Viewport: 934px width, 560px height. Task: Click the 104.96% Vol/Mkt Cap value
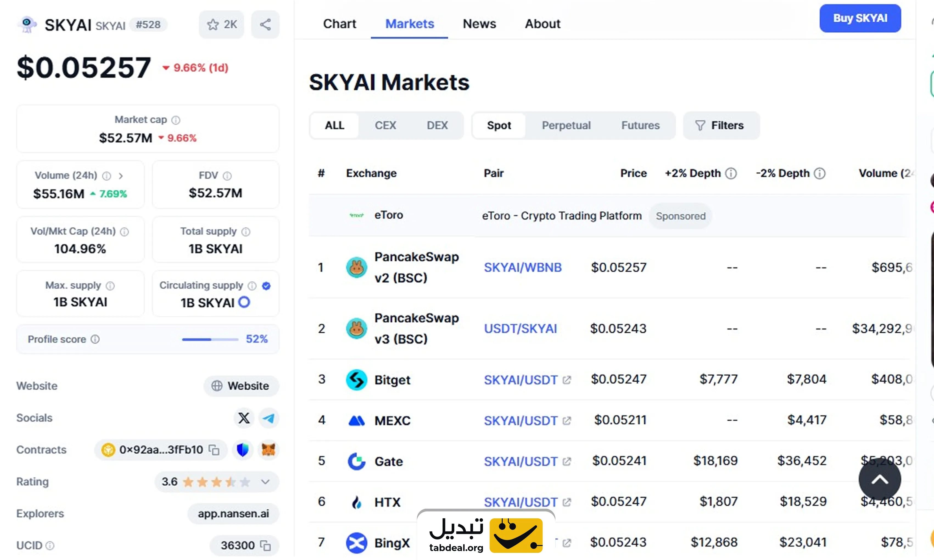80,249
